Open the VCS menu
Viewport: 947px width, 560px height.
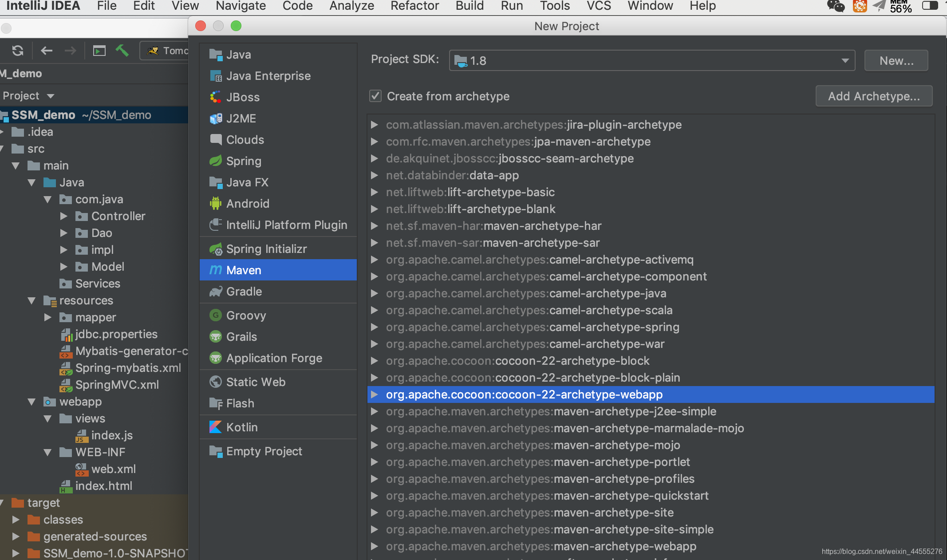click(599, 6)
